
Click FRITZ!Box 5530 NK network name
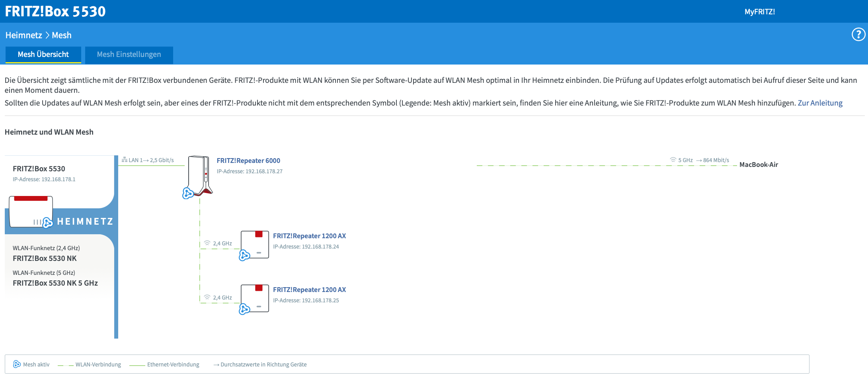point(45,259)
